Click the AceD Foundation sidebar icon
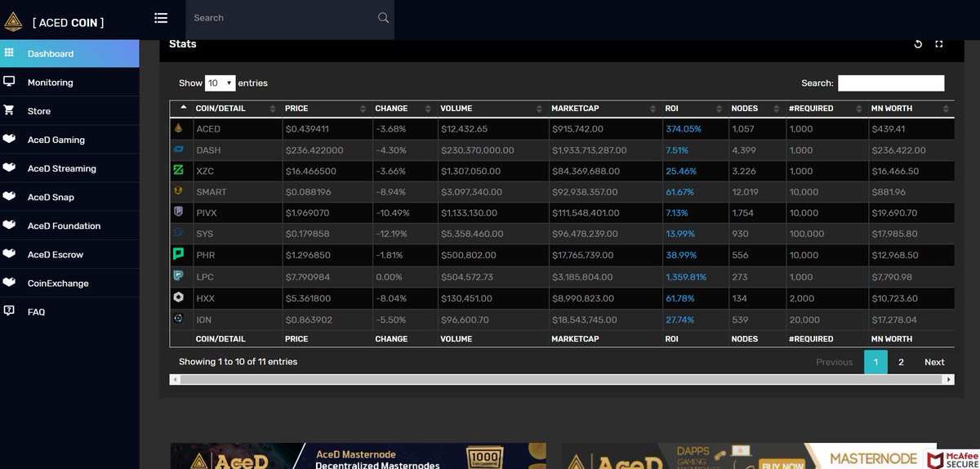 point(9,225)
